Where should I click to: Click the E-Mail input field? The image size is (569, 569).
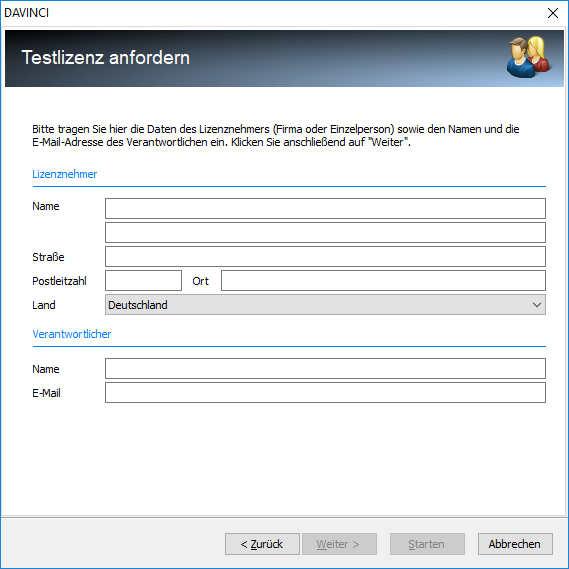(x=325, y=393)
